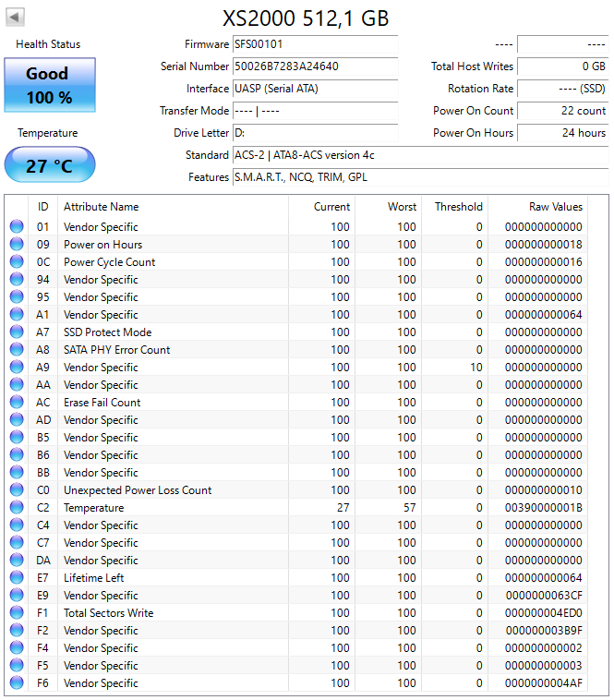Select the status icon of Lifetime Left row
614x700 pixels.
tap(17, 578)
